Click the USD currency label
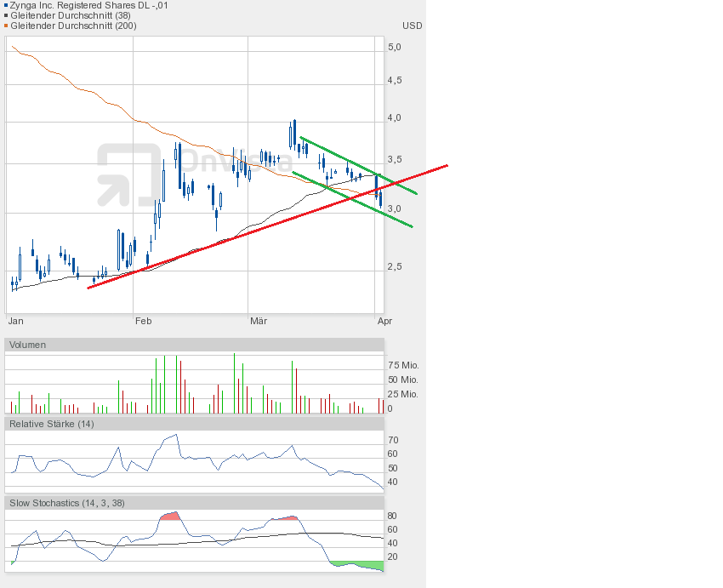Screen dimensions: 723x588 [412, 26]
